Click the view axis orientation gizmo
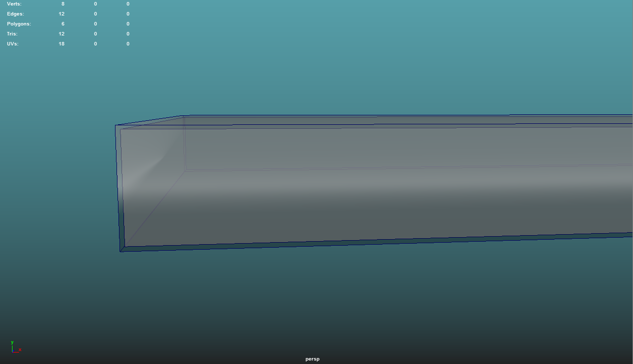The image size is (633, 364). (16, 347)
